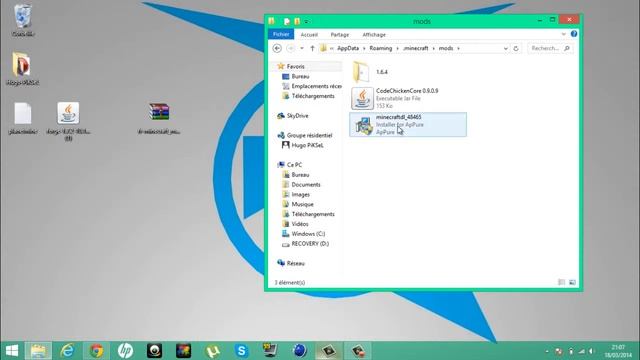Click the forward navigation arrow
Image resolution: width=640 pixels, height=360 pixels.
(291, 48)
